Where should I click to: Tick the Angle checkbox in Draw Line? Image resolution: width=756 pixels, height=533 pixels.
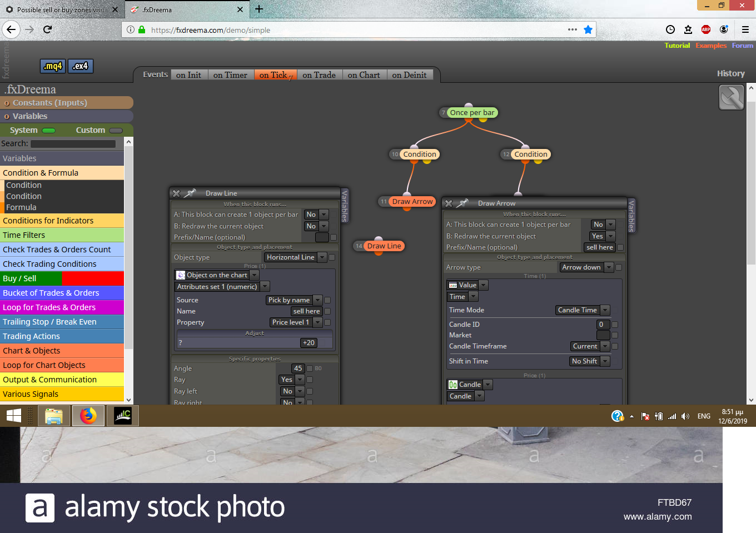[x=310, y=368]
